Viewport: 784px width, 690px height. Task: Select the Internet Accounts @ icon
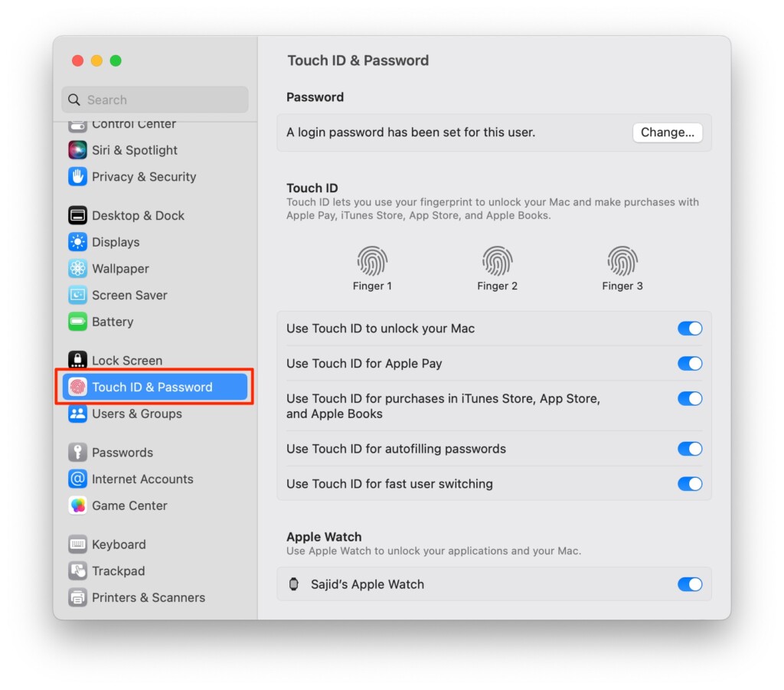[x=77, y=479]
